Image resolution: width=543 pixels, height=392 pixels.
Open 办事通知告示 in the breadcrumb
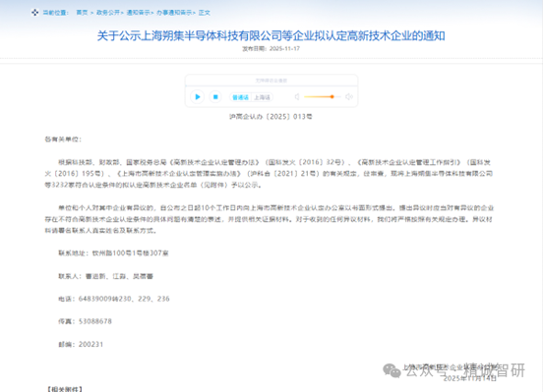click(174, 13)
